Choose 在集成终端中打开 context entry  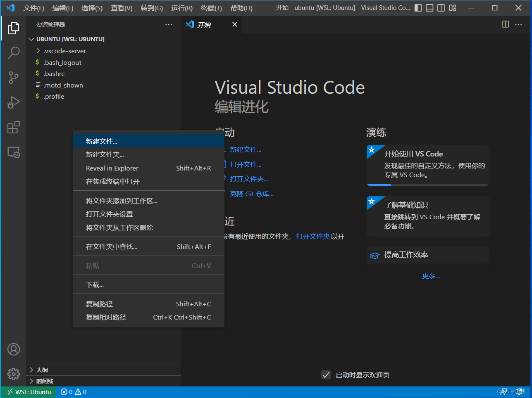[148, 181]
